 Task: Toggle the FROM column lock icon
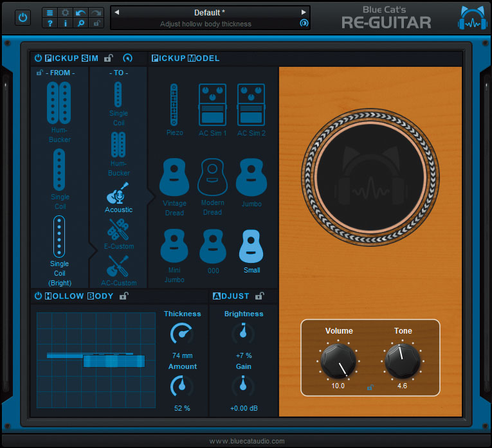(x=39, y=73)
